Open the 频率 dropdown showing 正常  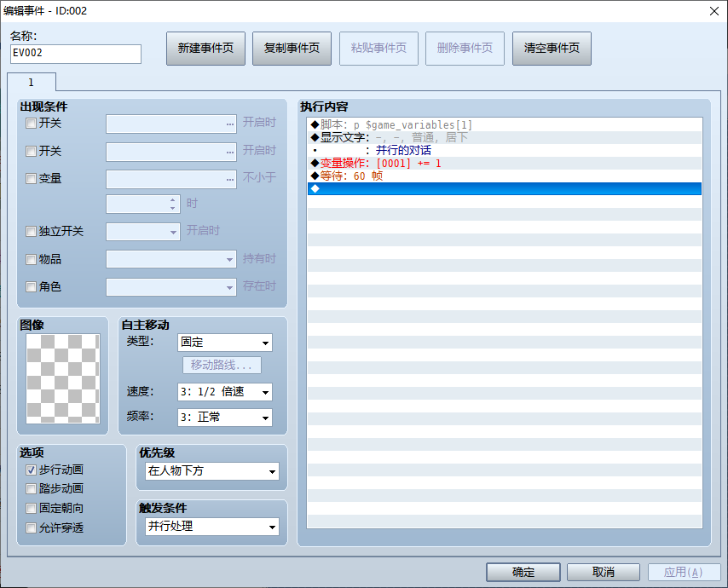click(x=225, y=418)
